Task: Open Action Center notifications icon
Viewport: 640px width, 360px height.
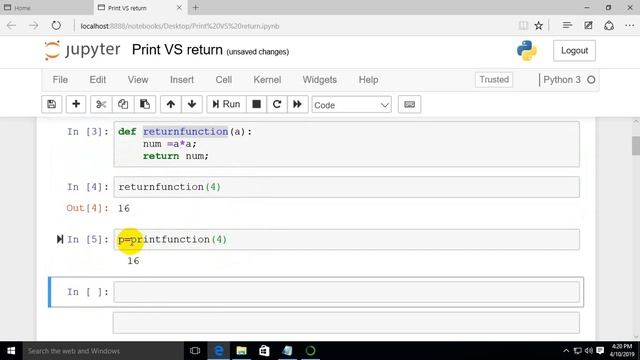Action: point(600,351)
